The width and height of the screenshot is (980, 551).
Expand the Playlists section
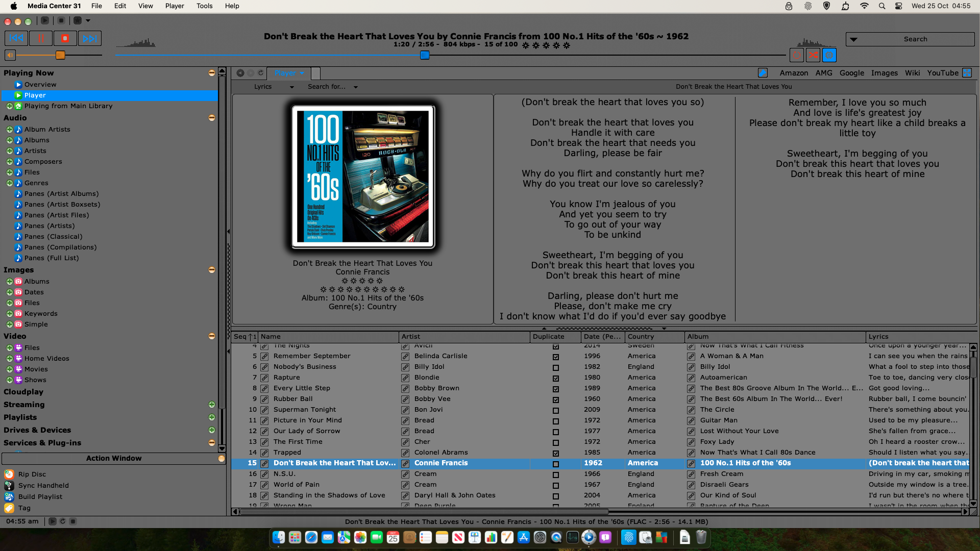(x=212, y=417)
